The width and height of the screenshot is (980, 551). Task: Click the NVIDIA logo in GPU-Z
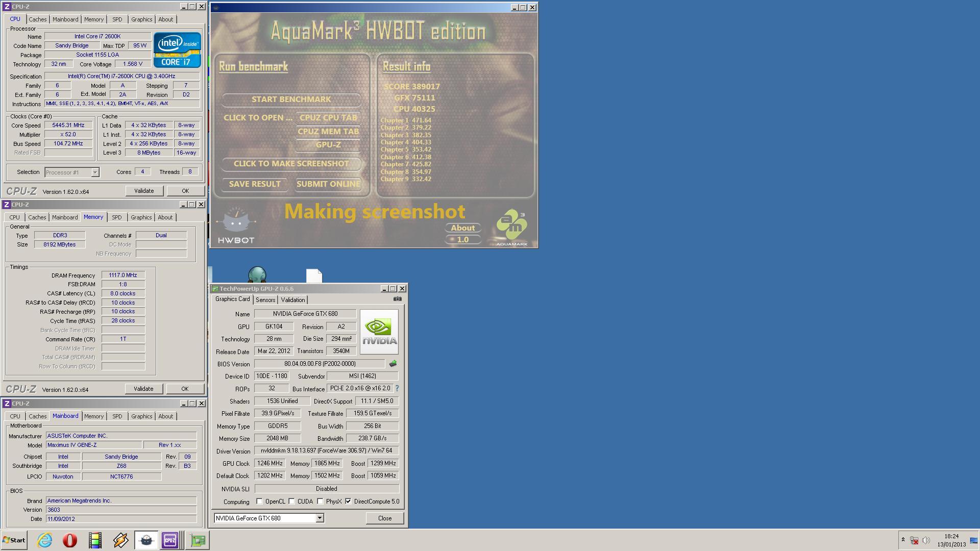pyautogui.click(x=379, y=332)
